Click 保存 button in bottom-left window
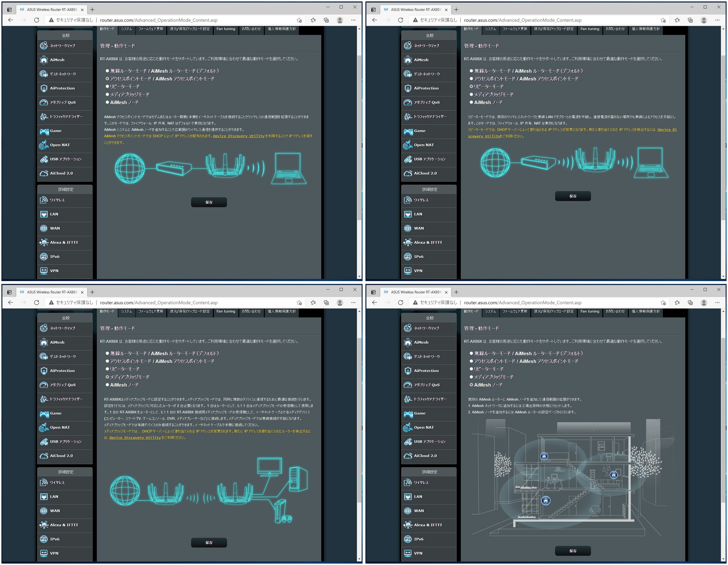Screen dimensions: 728x565 [209, 543]
